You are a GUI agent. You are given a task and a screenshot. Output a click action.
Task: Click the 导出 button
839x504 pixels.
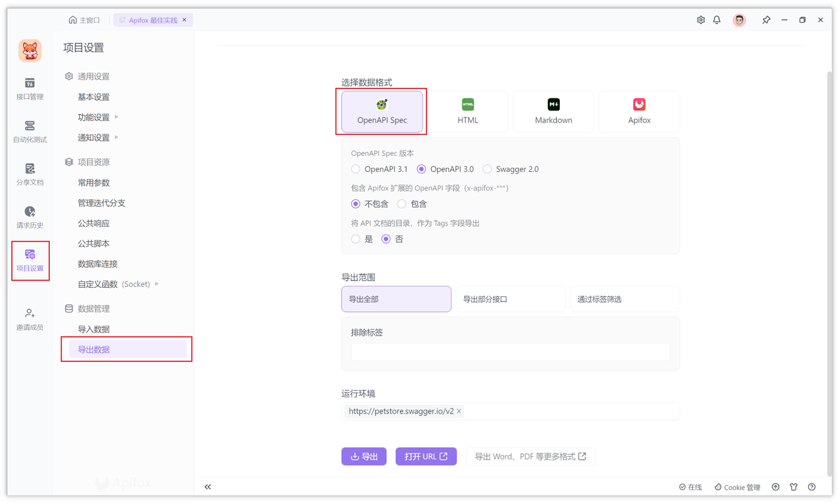tap(364, 456)
